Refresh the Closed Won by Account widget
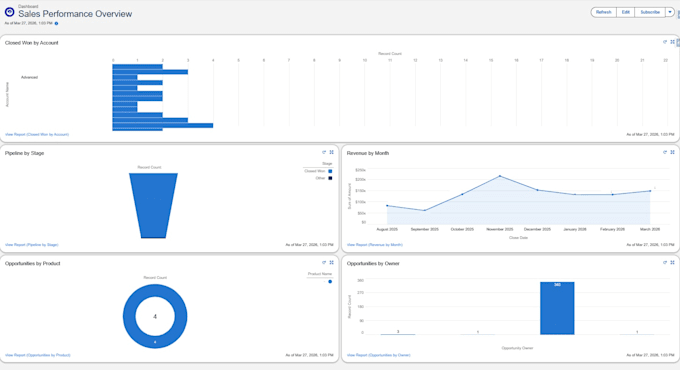Viewport: 680px width, 370px height. (665, 42)
